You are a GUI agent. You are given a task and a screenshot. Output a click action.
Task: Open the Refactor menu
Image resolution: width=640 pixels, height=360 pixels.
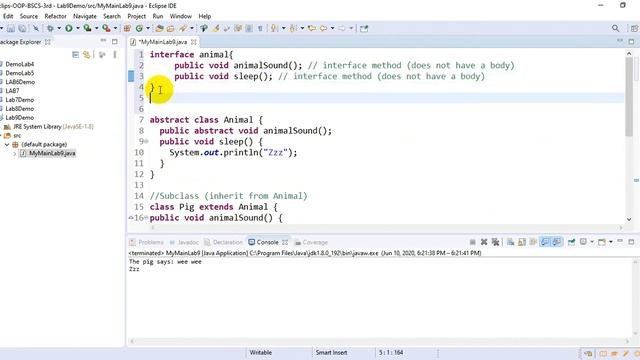(x=56, y=16)
